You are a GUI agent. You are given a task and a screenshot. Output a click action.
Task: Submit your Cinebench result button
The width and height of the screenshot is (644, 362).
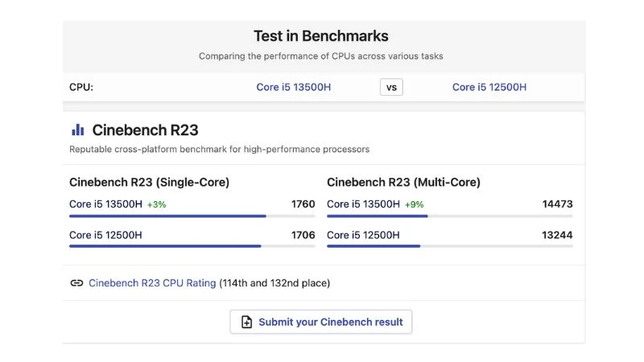pyautogui.click(x=320, y=322)
